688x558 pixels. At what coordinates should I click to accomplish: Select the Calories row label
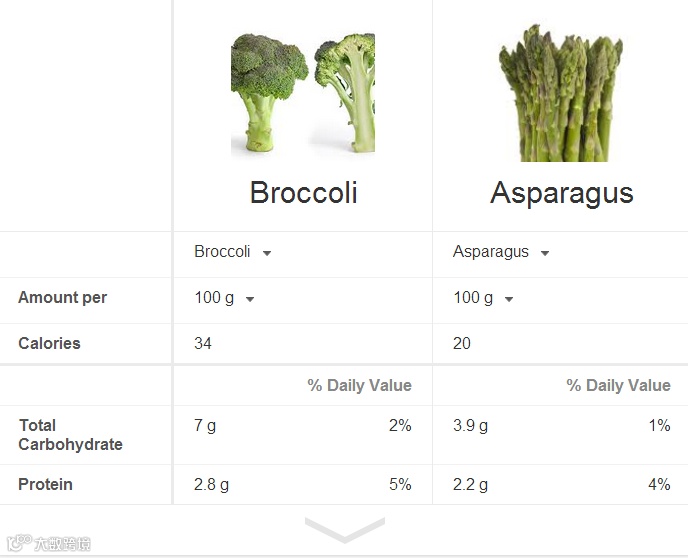pyautogui.click(x=49, y=343)
